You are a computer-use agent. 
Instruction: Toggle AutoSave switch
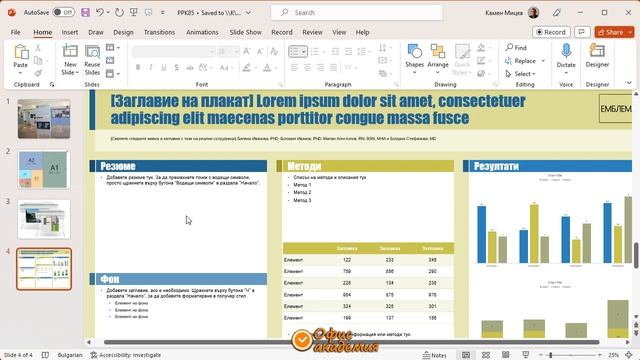tap(64, 13)
